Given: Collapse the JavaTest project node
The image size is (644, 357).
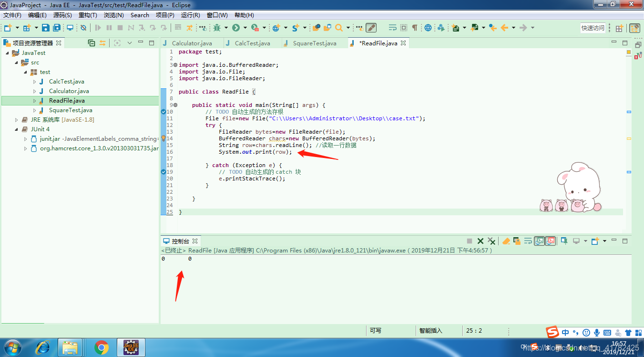Looking at the screenshot, I should (x=8, y=53).
